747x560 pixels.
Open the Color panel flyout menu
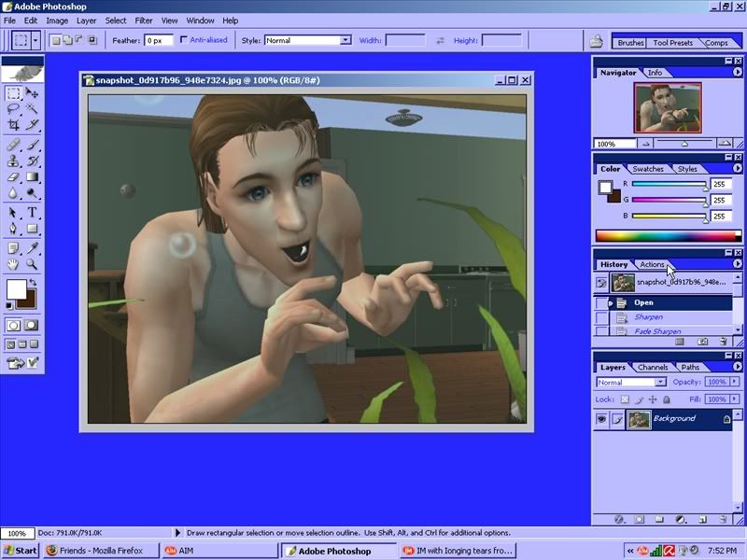pos(737,169)
